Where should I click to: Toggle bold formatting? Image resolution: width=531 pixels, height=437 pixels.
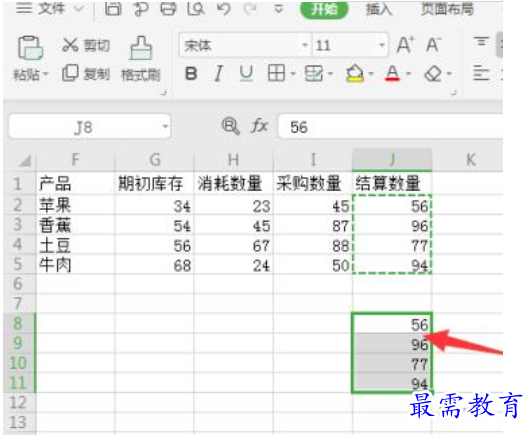coord(191,73)
